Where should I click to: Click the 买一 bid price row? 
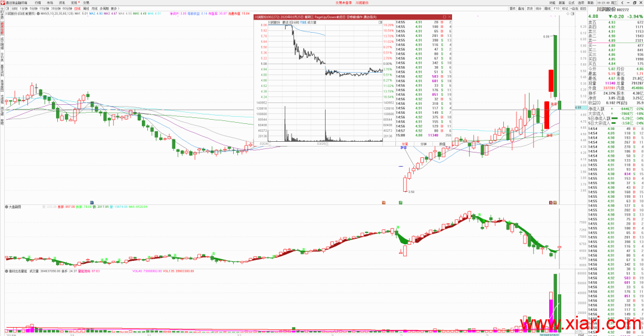tap(615, 45)
